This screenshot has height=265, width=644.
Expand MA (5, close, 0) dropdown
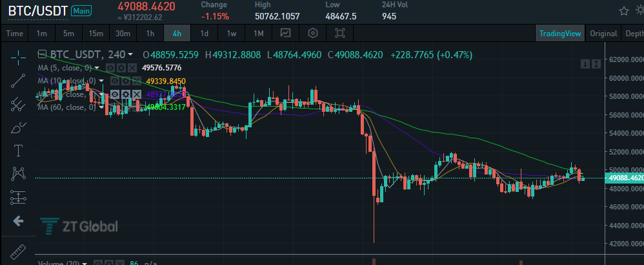[97, 68]
